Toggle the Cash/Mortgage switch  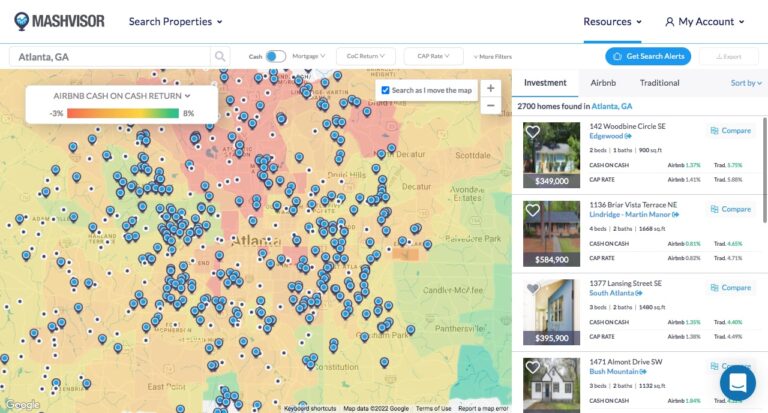coord(275,57)
